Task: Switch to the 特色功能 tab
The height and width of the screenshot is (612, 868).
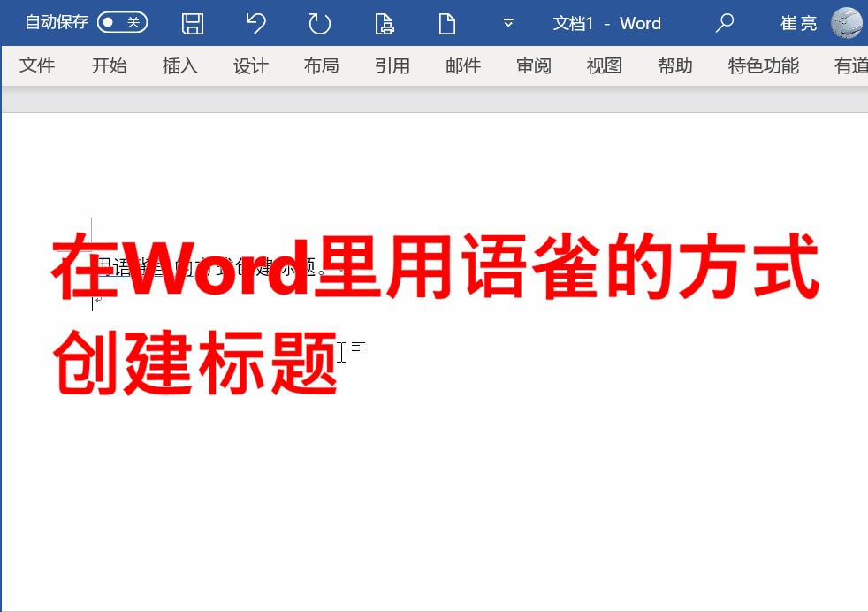Action: pos(764,65)
